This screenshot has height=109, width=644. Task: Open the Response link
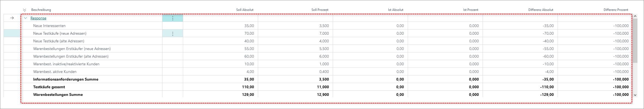point(38,18)
